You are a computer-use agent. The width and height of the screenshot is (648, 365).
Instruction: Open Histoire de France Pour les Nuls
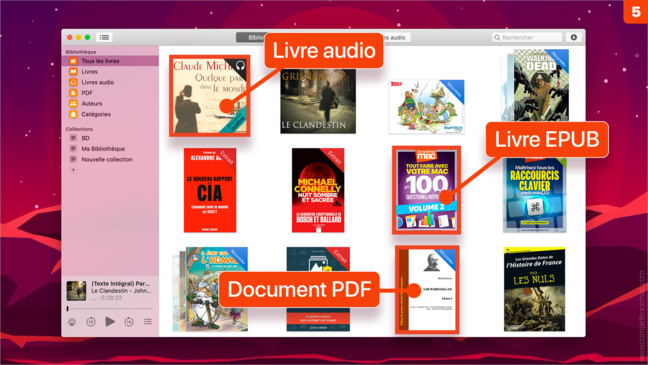pos(534,289)
